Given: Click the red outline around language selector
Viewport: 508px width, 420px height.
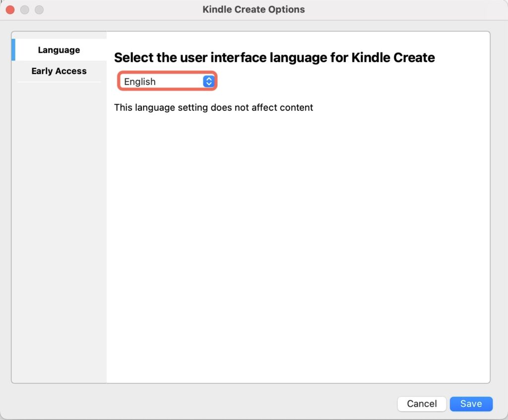Looking at the screenshot, I should pos(167,72).
